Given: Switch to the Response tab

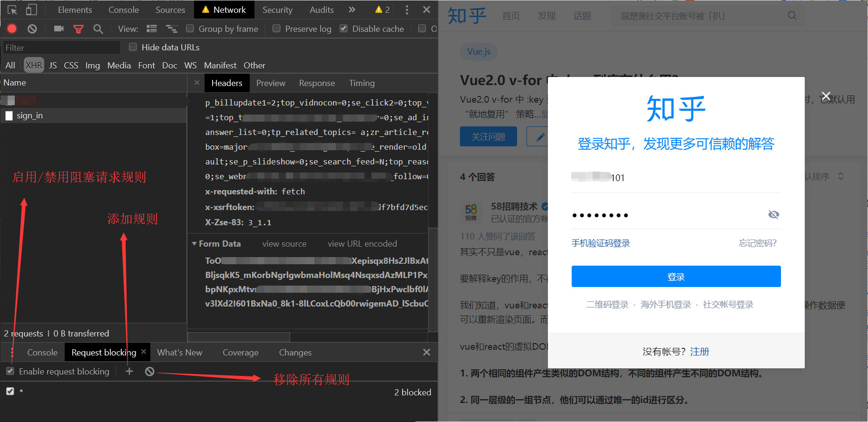Looking at the screenshot, I should (317, 83).
